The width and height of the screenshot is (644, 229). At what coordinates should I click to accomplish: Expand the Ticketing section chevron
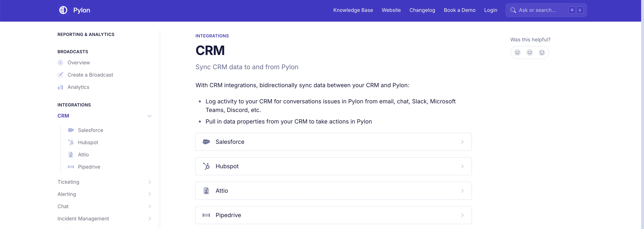click(150, 182)
